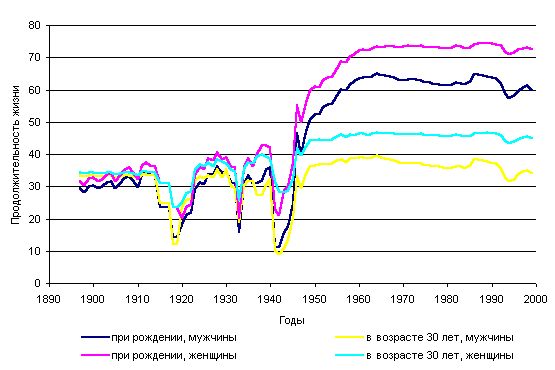Click the 80 y-axis label
This screenshot has width=555, height=370.
[x=34, y=25]
